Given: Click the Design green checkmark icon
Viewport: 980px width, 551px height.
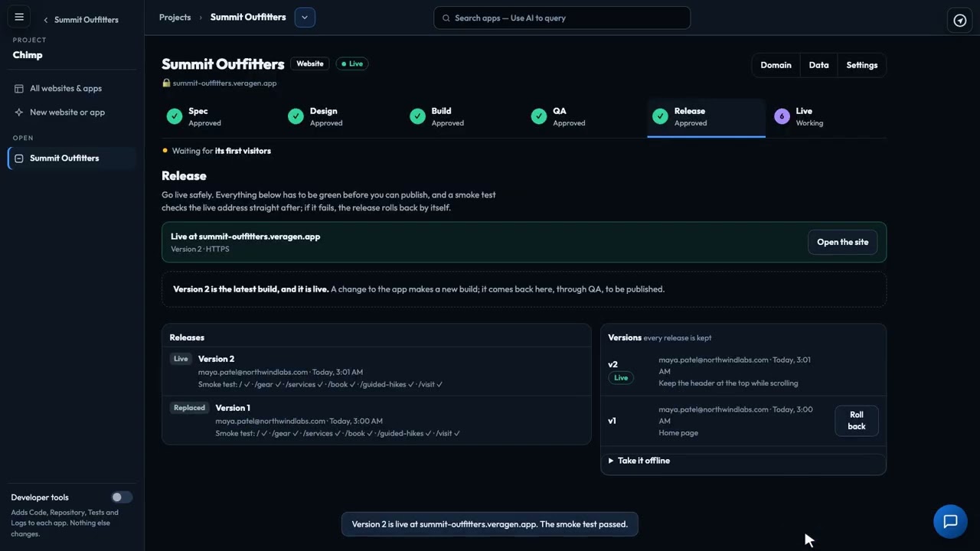Looking at the screenshot, I should click(x=296, y=116).
